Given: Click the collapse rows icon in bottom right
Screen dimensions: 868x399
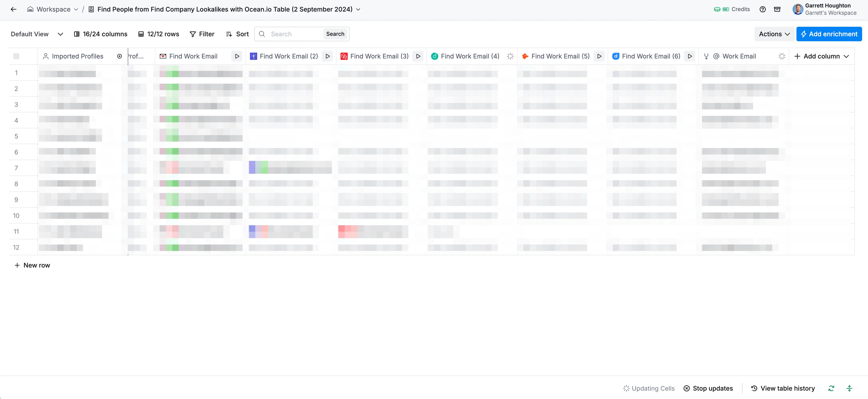Looking at the screenshot, I should (849, 388).
